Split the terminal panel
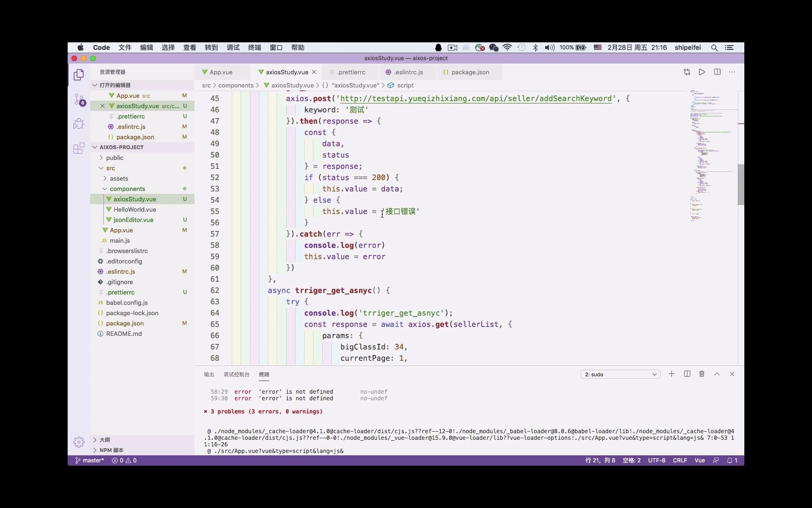This screenshot has height=508, width=812. (687, 374)
